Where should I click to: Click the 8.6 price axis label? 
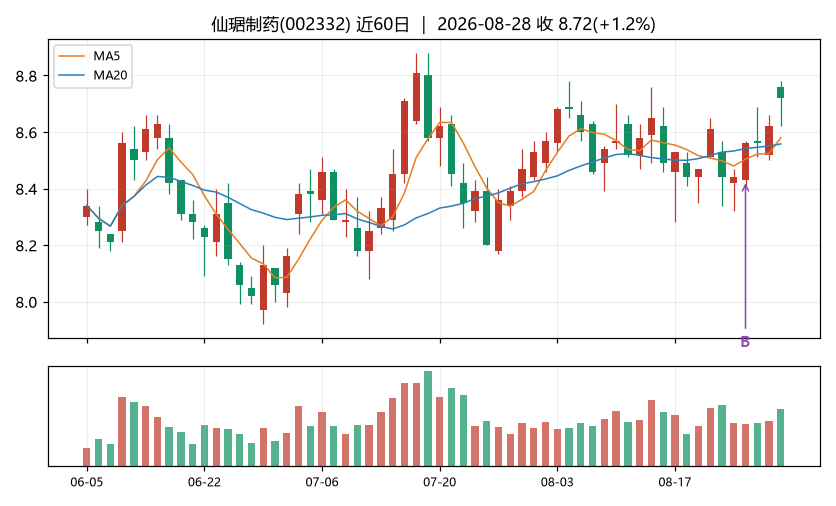click(26, 133)
